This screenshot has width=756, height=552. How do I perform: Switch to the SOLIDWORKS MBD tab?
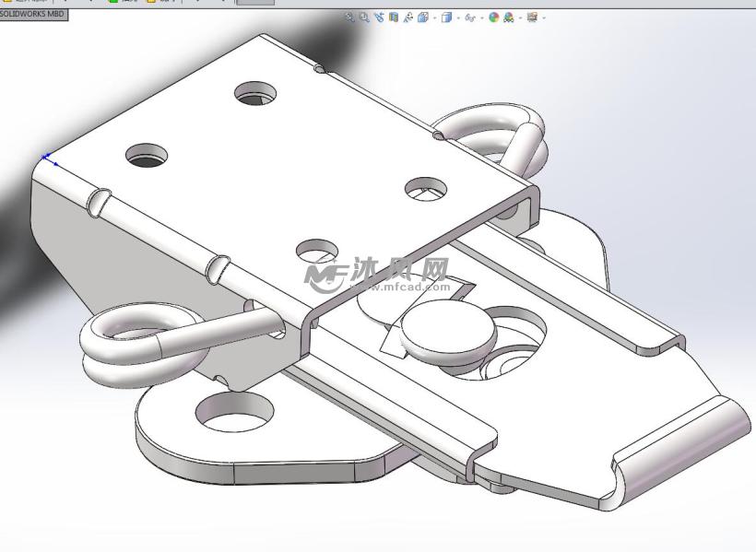tap(33, 16)
